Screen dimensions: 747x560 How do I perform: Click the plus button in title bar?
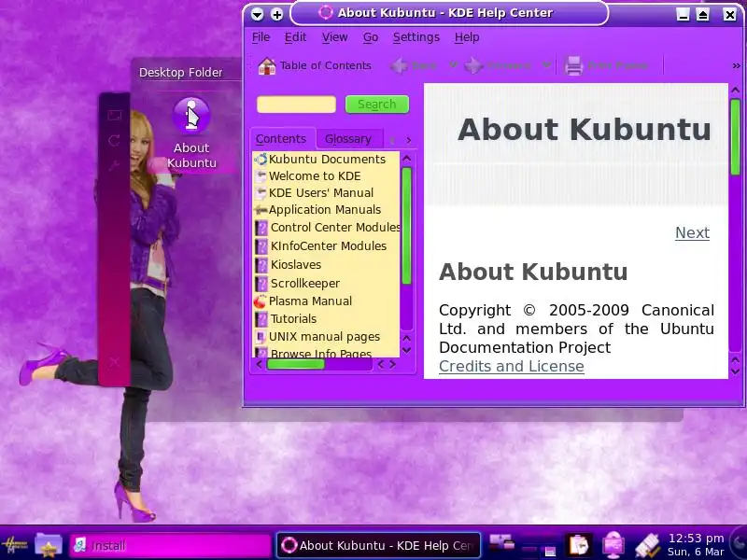click(276, 14)
